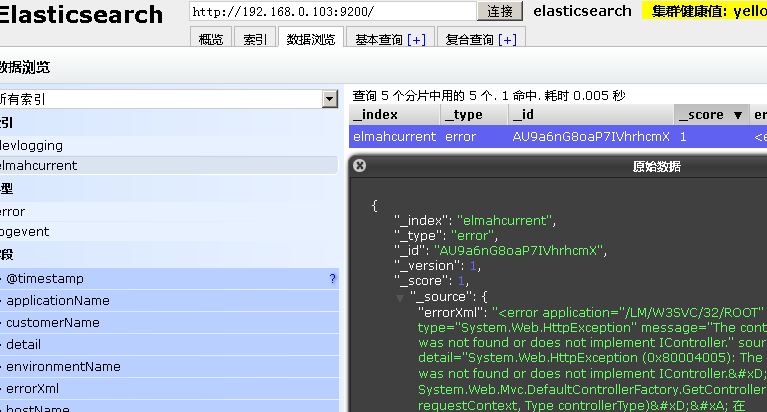
Task: Click the elasticsearch cluster name label
Action: pyautogui.click(x=582, y=11)
